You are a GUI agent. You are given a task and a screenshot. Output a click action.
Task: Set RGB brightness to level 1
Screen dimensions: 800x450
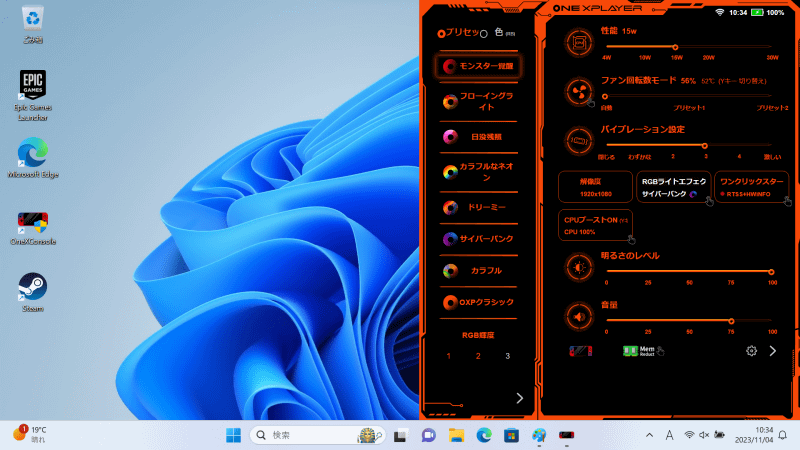tap(448, 356)
